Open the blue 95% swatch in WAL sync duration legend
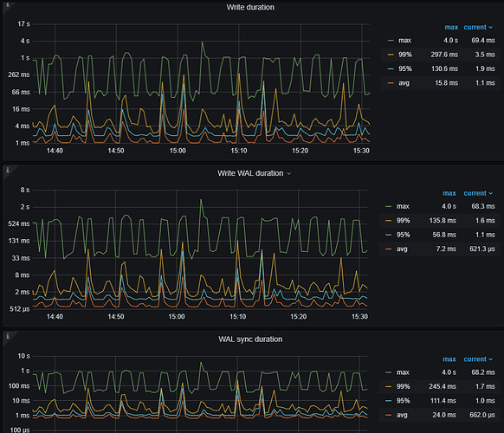This screenshot has height=433, width=504. [389, 401]
